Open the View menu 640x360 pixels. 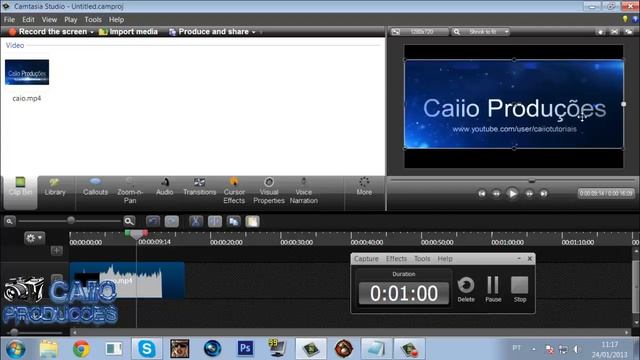[49, 20]
